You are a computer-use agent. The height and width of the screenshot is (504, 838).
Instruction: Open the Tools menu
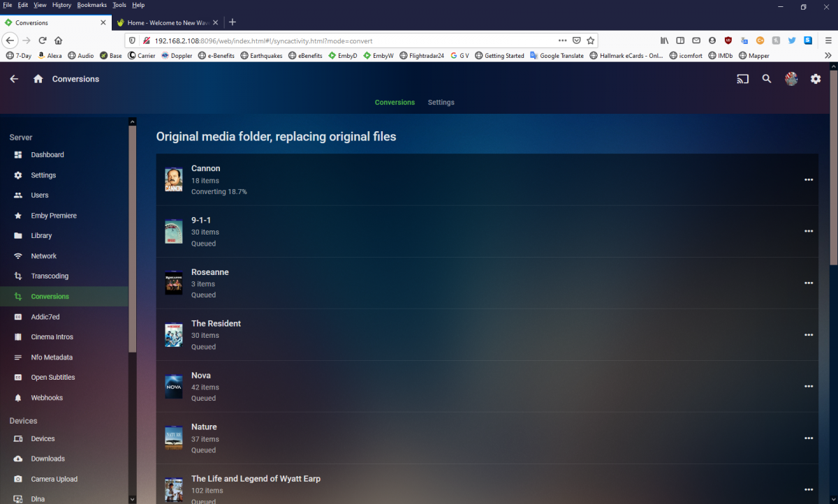[x=119, y=5]
